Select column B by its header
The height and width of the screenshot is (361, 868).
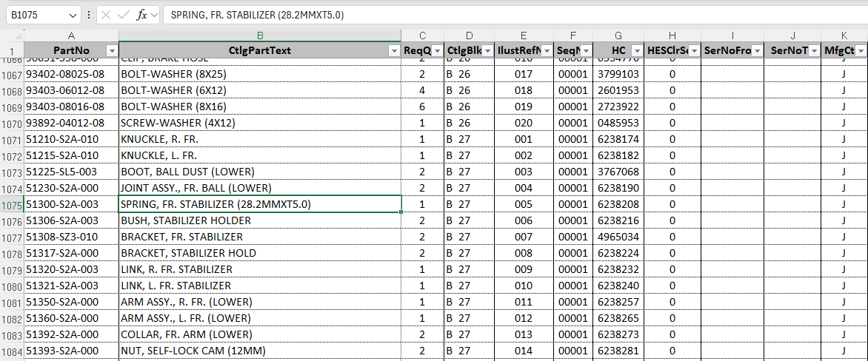pyautogui.click(x=259, y=36)
